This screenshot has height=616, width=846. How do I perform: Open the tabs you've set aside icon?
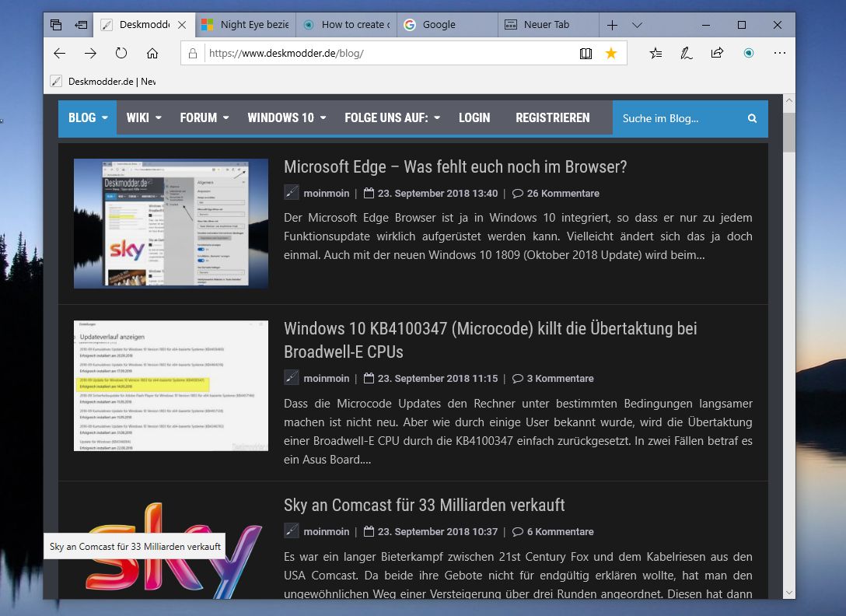[x=56, y=25]
